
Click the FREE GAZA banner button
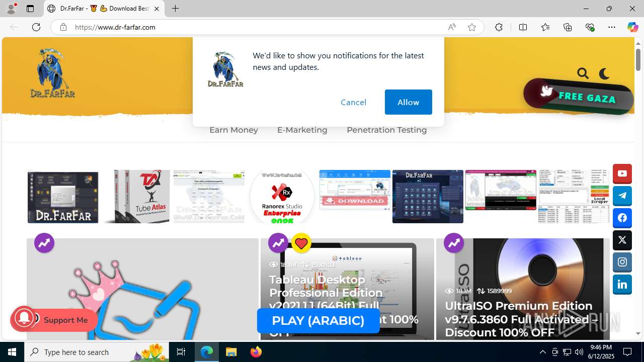coord(579,96)
